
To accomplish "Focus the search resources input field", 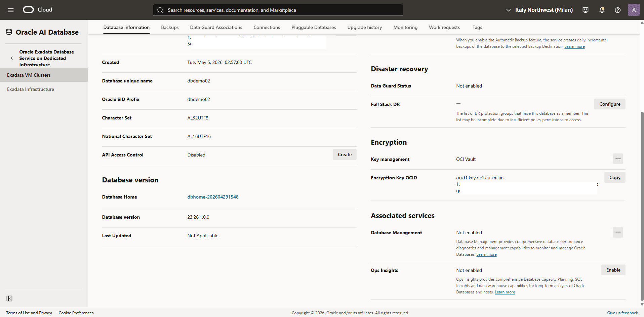I will point(278,10).
